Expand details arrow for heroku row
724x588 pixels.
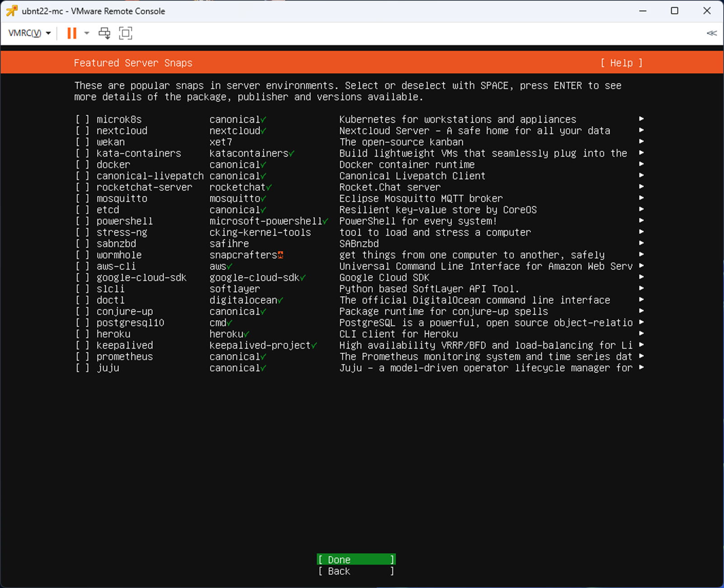(x=641, y=333)
